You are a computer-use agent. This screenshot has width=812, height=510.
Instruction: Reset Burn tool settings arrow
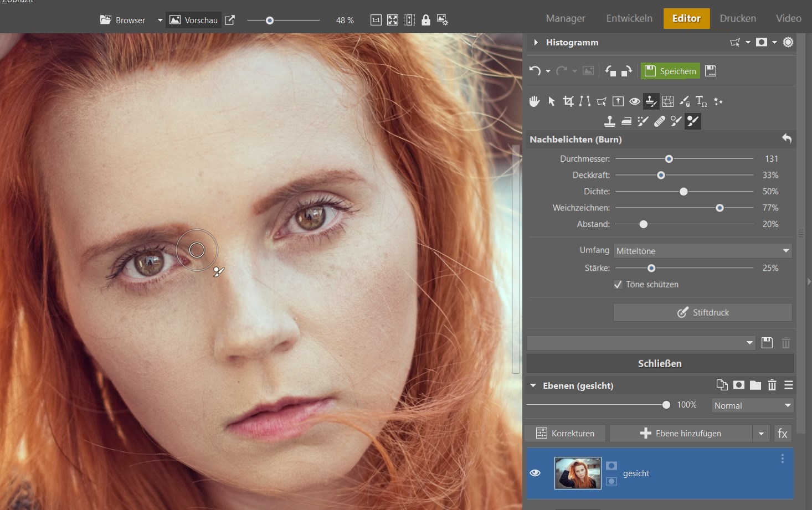pyautogui.click(x=787, y=139)
